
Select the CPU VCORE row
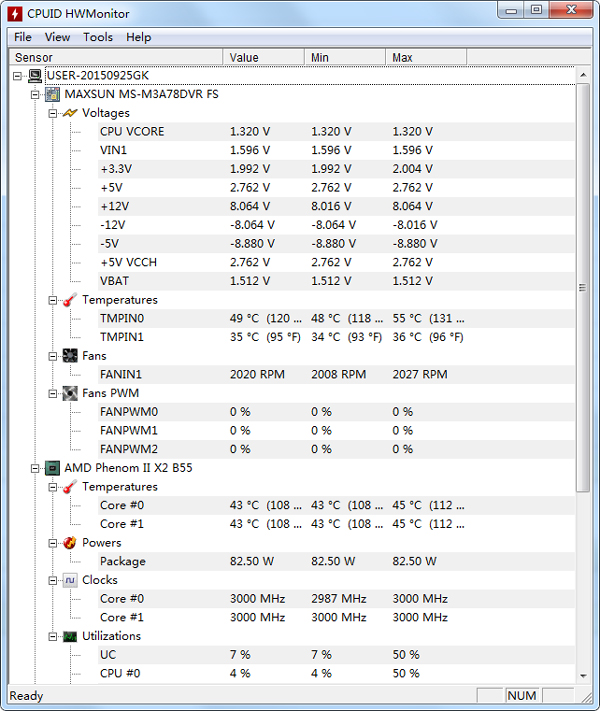coord(337,131)
